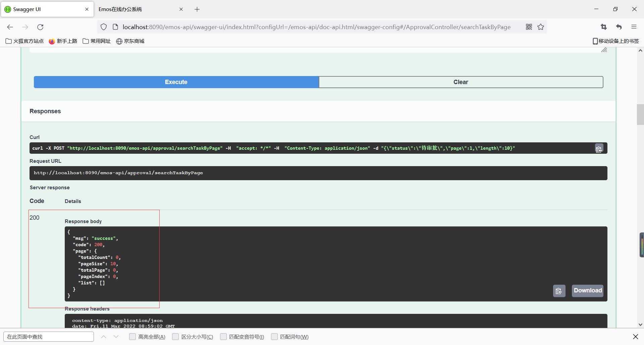The image size is (644, 345).
Task: Go back to the previous page
Action: coord(10,27)
